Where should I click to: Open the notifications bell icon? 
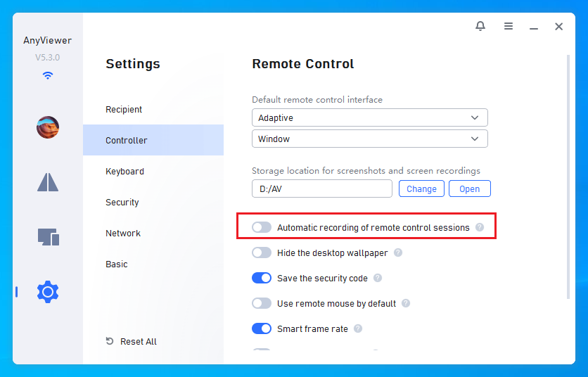coord(480,26)
